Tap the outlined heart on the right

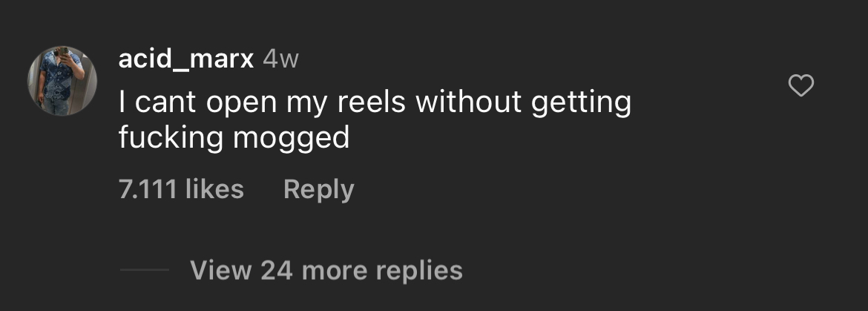800,86
